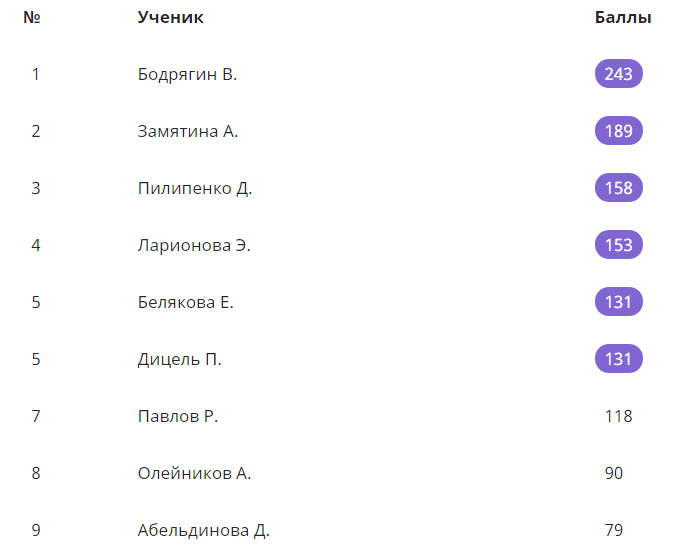
Task: Click the 131 badge for Дицель П.
Action: point(618,359)
